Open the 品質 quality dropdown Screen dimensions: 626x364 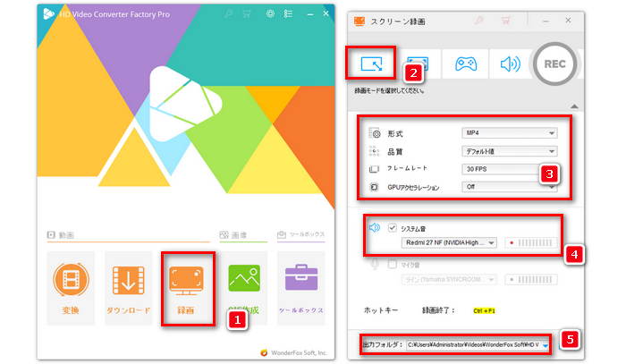510,151
